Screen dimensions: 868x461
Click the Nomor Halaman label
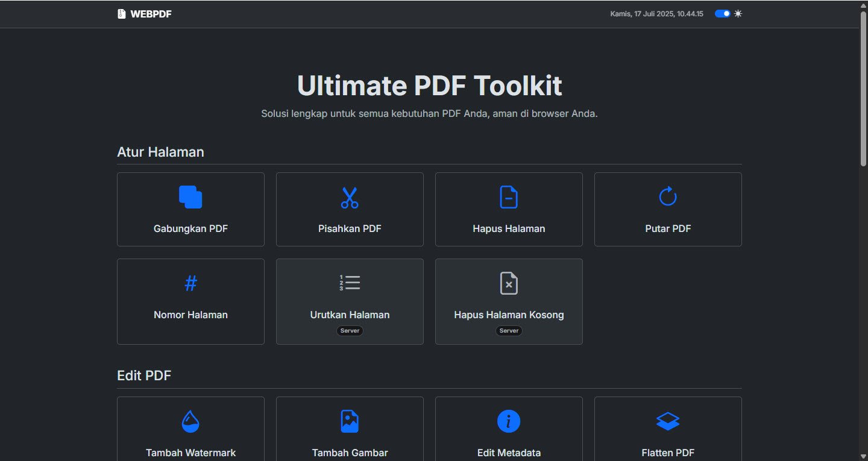point(190,315)
